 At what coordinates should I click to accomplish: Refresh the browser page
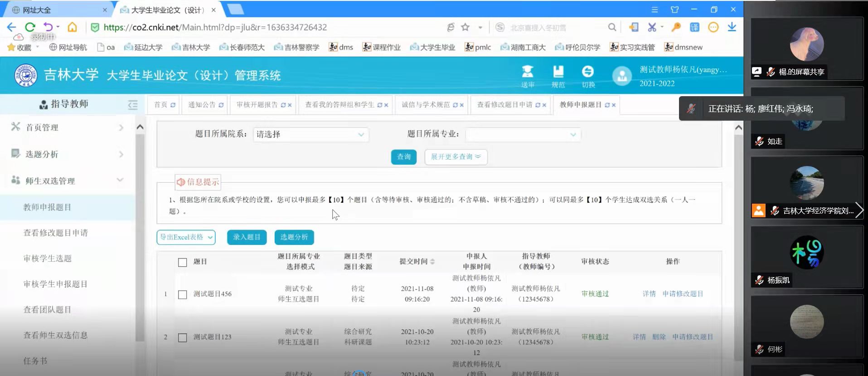30,27
